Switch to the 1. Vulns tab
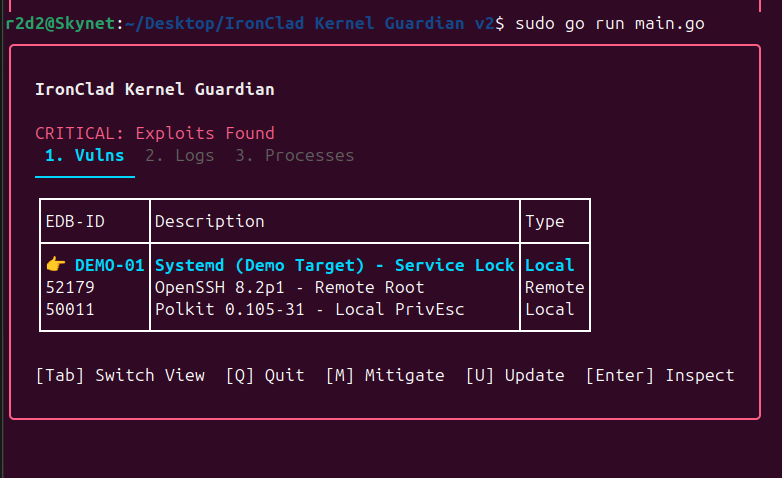782x478 pixels. (84, 156)
